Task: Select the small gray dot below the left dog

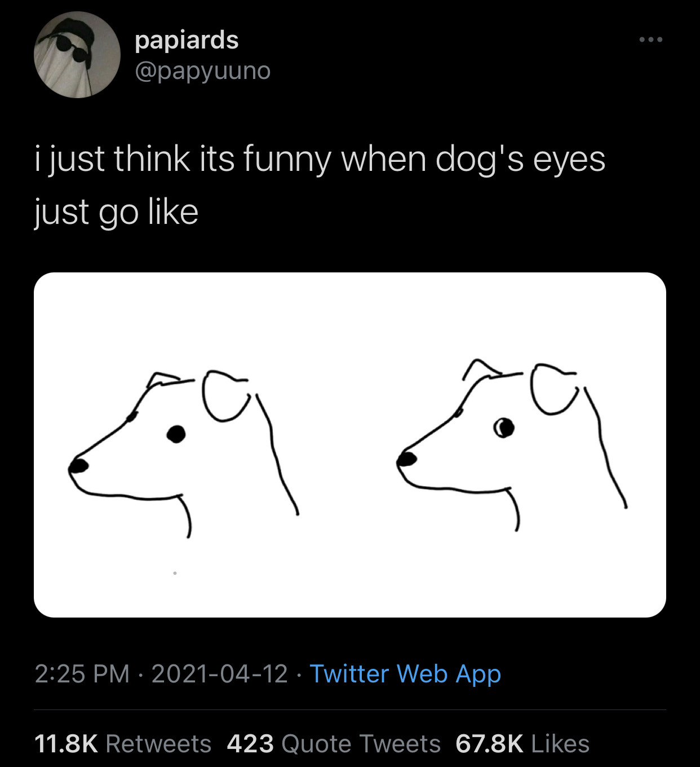Action: [x=175, y=573]
